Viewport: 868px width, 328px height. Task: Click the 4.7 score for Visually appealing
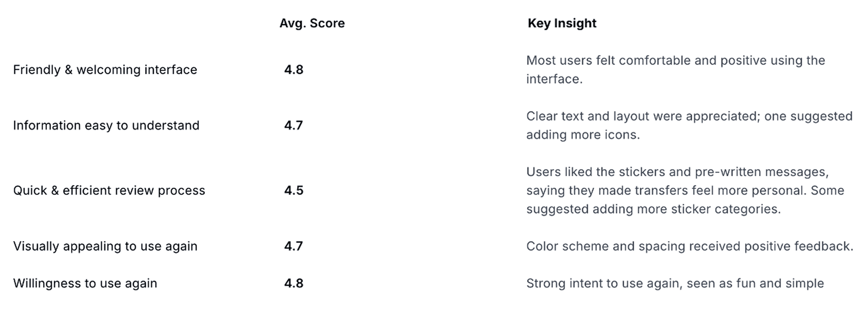(293, 246)
